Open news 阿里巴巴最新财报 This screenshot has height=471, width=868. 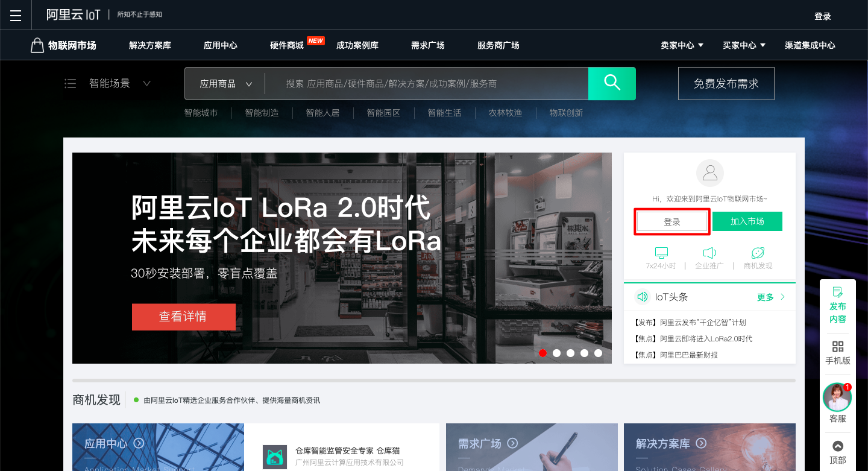pyautogui.click(x=676, y=355)
